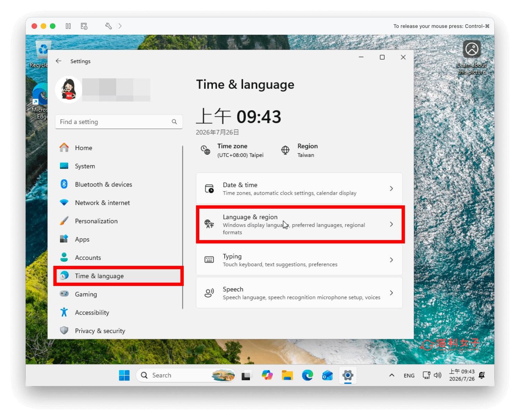Viewport: 520px width, 420px height.
Task: Launch File Explorer from the taskbar
Action: pyautogui.click(x=287, y=375)
